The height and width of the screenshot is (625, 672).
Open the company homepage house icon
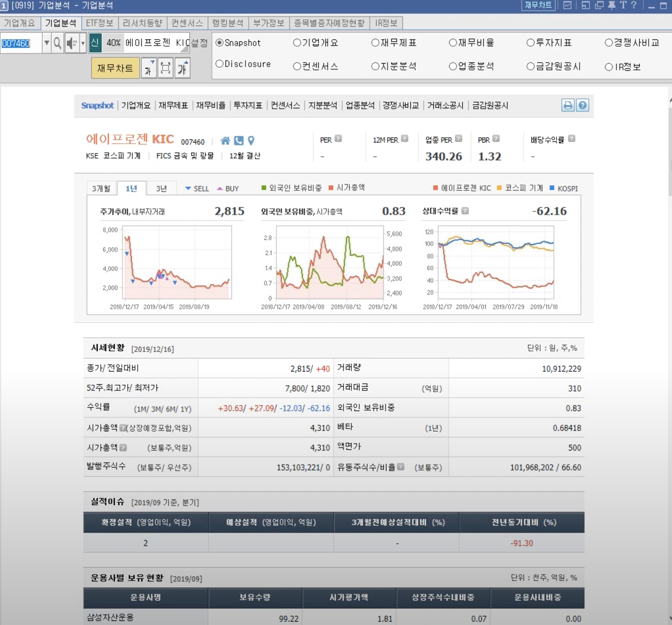tap(225, 141)
